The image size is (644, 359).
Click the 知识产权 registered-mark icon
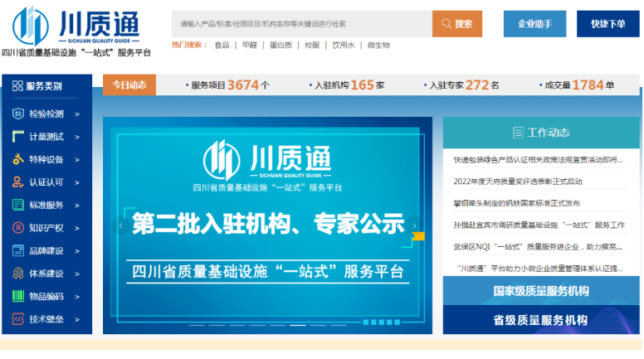click(x=17, y=228)
